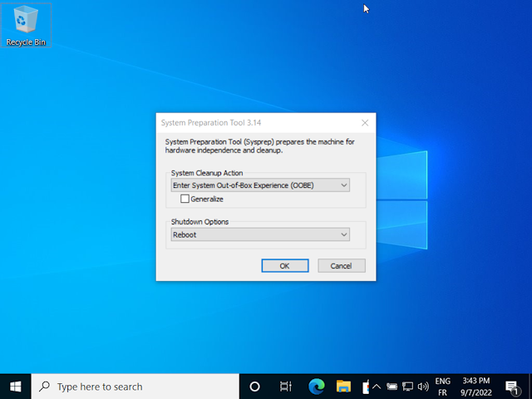Close the System Preparation Tool window

[365, 123]
